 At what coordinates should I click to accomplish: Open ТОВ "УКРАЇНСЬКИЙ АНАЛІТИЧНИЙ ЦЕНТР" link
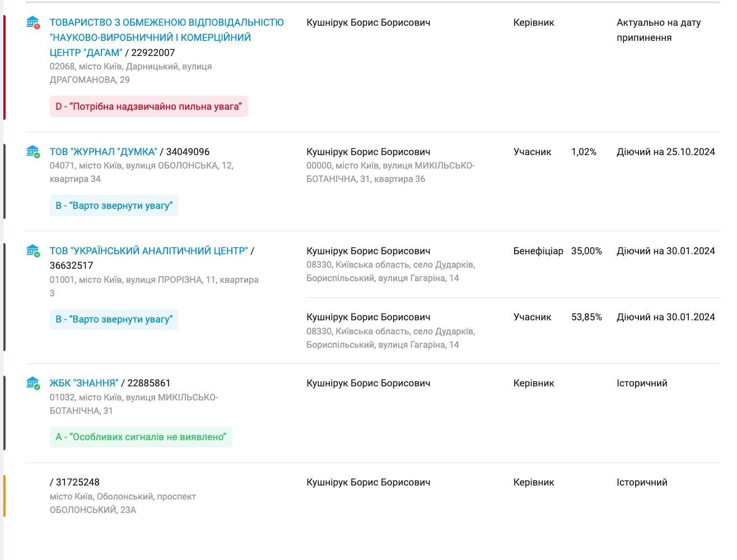point(148,251)
